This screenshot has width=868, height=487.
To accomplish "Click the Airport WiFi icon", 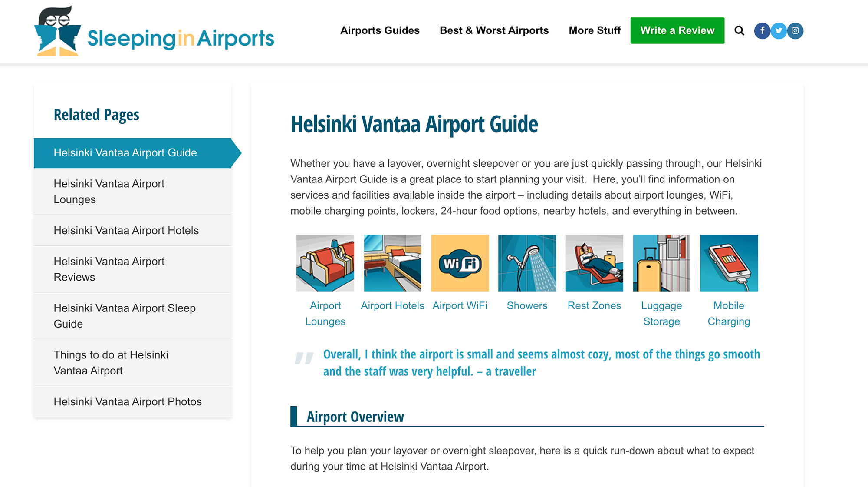I will [x=460, y=262].
